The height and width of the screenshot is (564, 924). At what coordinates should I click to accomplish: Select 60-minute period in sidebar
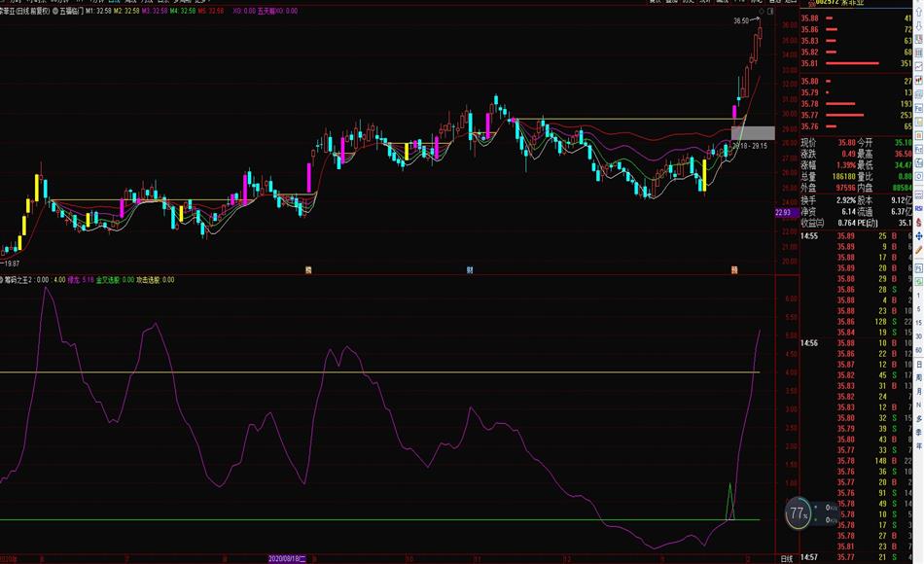[x=918, y=350]
